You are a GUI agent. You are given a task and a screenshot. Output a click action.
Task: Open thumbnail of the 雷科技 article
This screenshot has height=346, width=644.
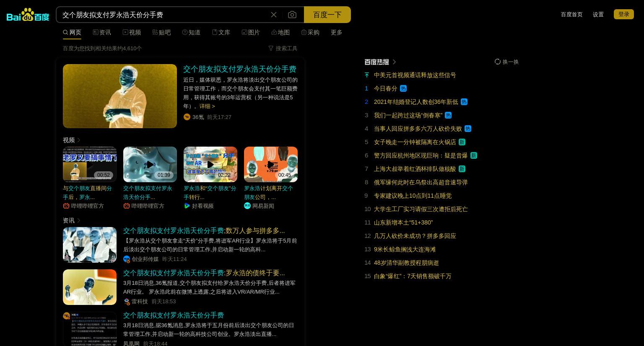[x=90, y=287]
